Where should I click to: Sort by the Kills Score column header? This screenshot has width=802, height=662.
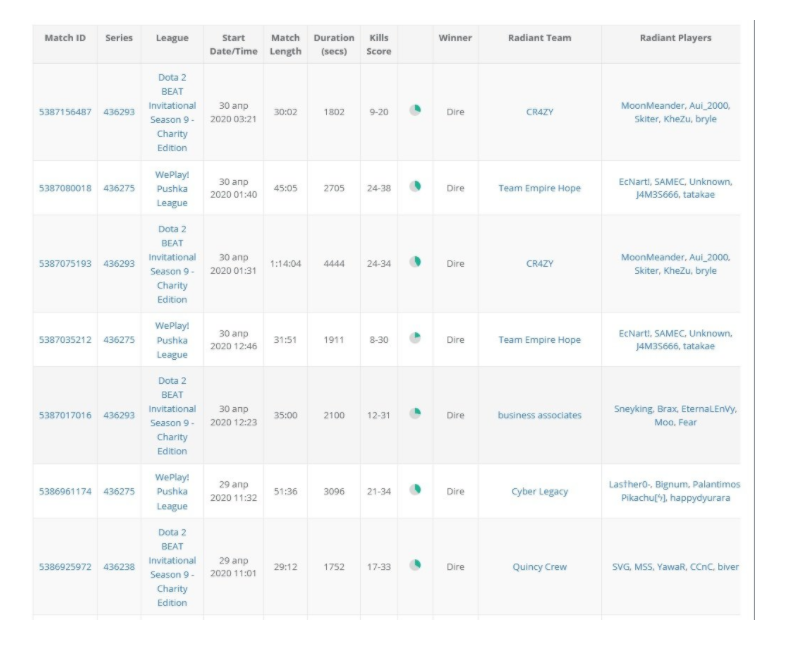tap(379, 44)
